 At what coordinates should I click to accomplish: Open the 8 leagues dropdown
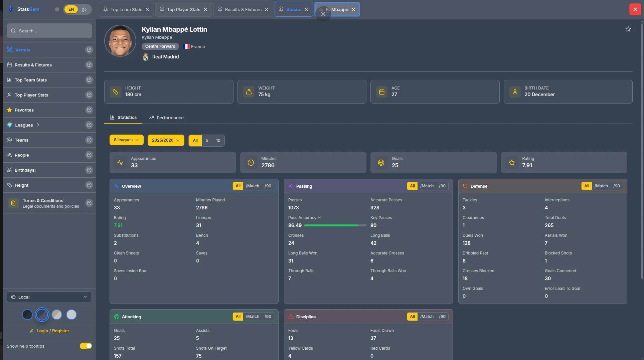tap(126, 140)
